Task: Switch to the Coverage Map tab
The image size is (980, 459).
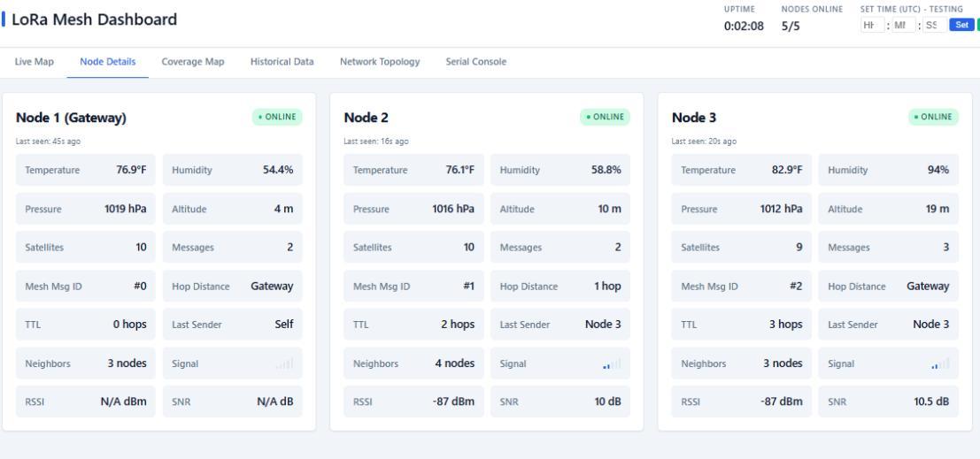Action: click(x=192, y=62)
